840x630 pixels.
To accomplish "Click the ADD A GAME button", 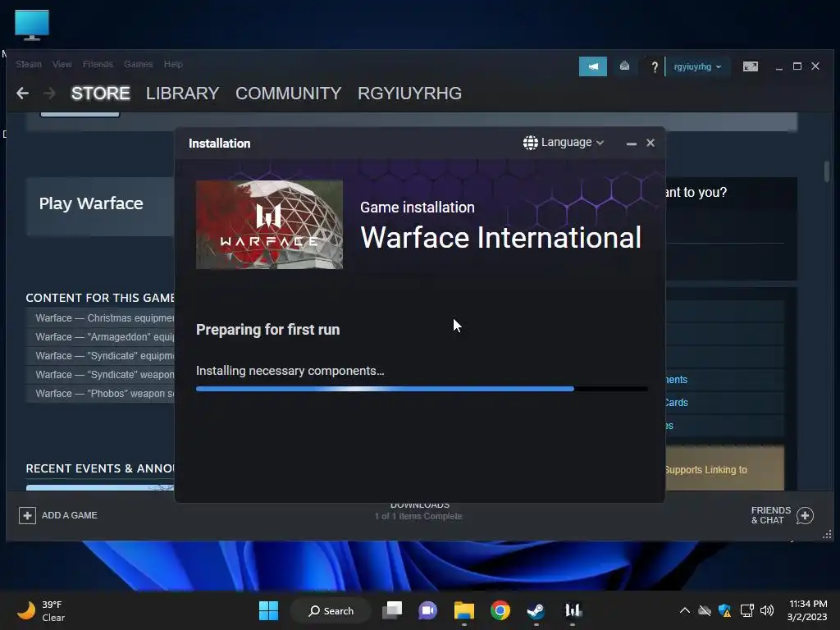I will click(58, 515).
